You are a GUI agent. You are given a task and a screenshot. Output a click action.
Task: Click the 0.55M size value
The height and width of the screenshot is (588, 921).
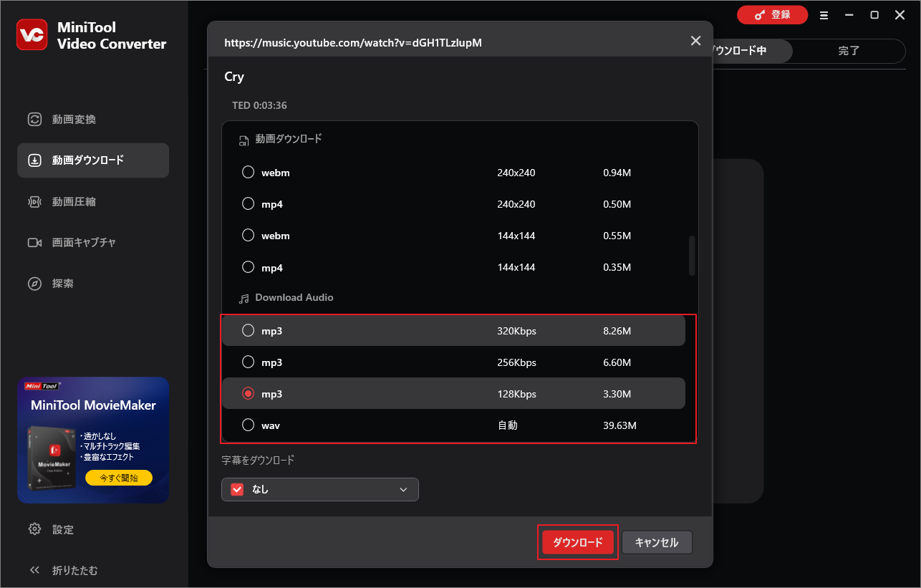(617, 236)
